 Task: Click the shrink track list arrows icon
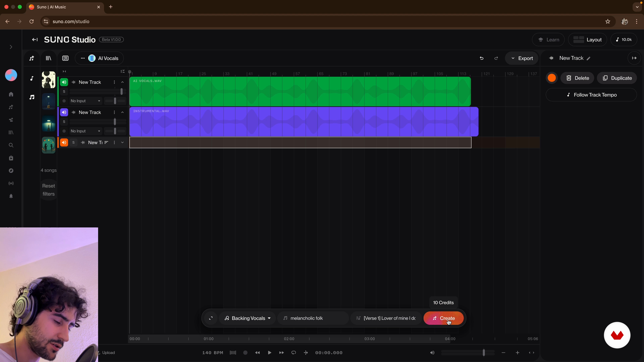(x=64, y=71)
